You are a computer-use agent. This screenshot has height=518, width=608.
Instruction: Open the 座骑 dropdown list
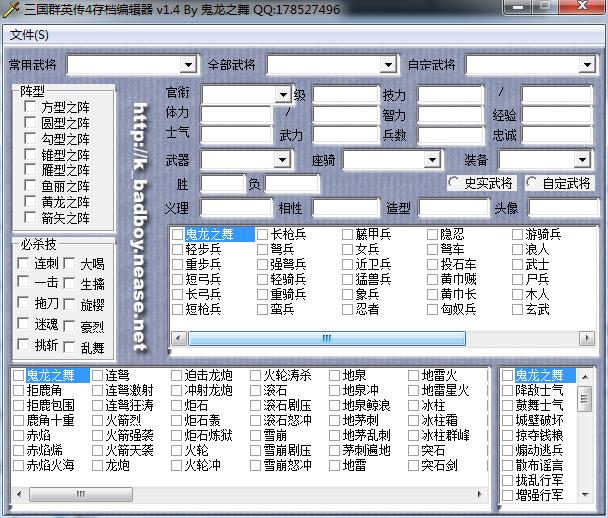click(432, 159)
